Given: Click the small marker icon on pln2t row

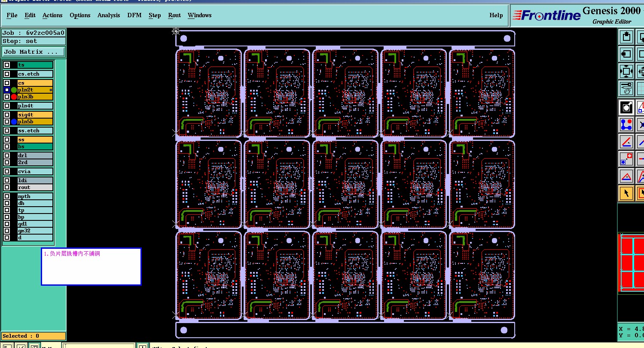Looking at the screenshot, I should coord(51,90).
